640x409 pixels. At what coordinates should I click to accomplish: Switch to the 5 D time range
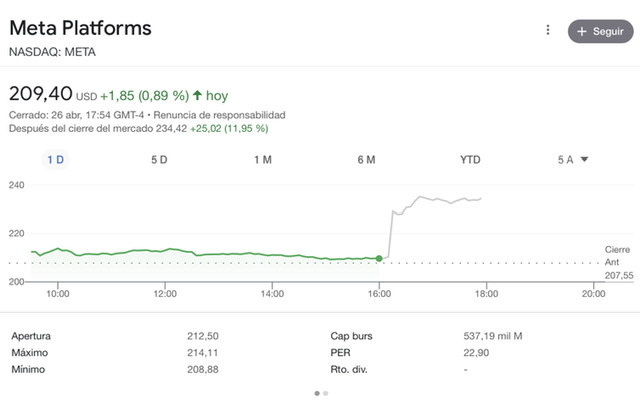159,160
